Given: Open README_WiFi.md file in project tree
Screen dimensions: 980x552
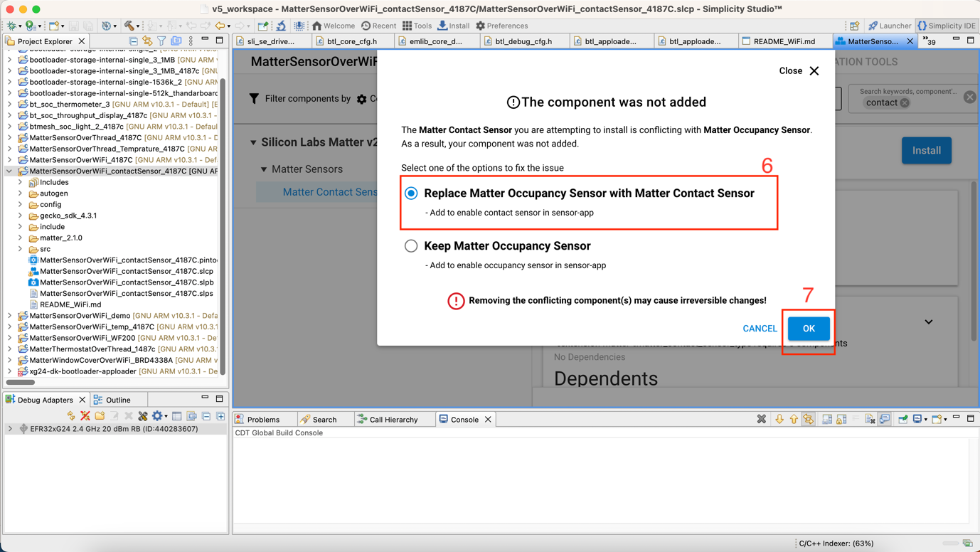Looking at the screenshot, I should pyautogui.click(x=70, y=304).
